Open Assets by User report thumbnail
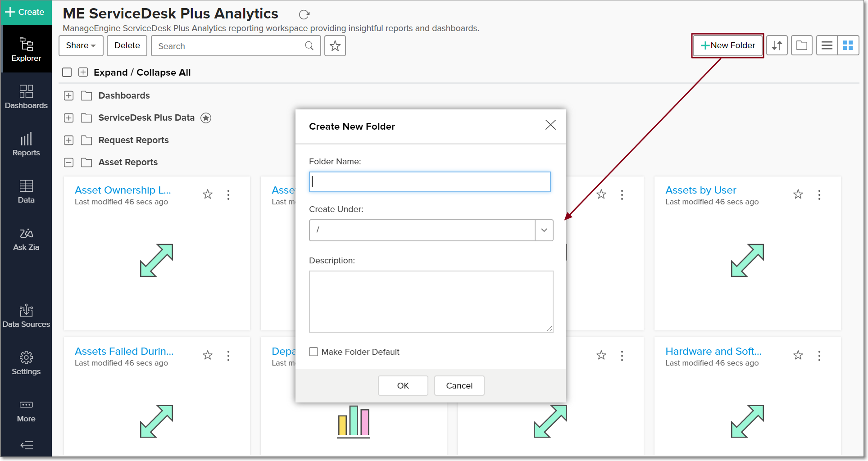 747,260
